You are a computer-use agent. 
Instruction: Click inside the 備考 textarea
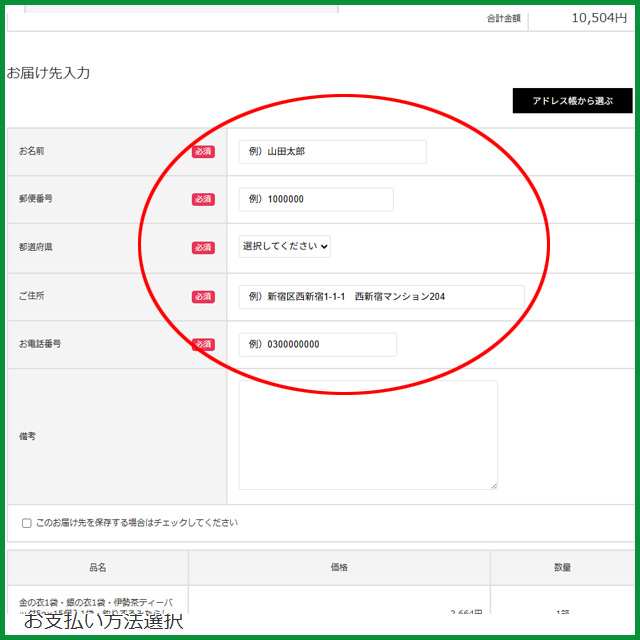pos(367,434)
